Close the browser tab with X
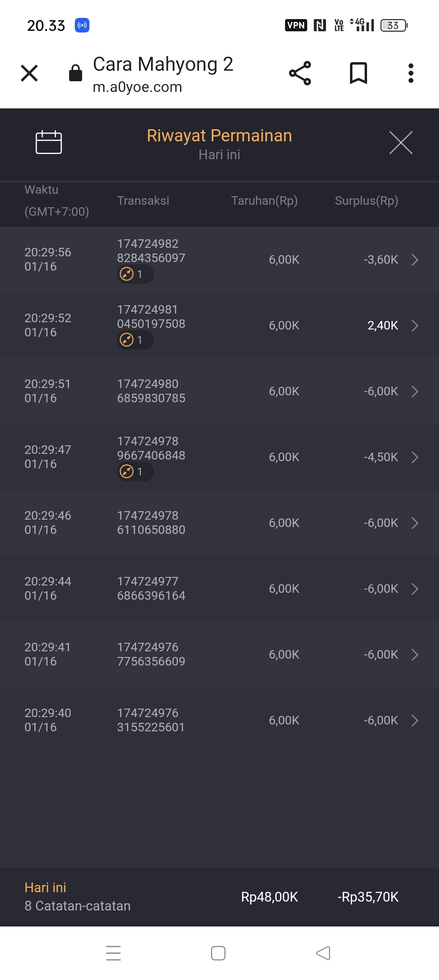Image resolution: width=439 pixels, height=980 pixels. tap(29, 73)
